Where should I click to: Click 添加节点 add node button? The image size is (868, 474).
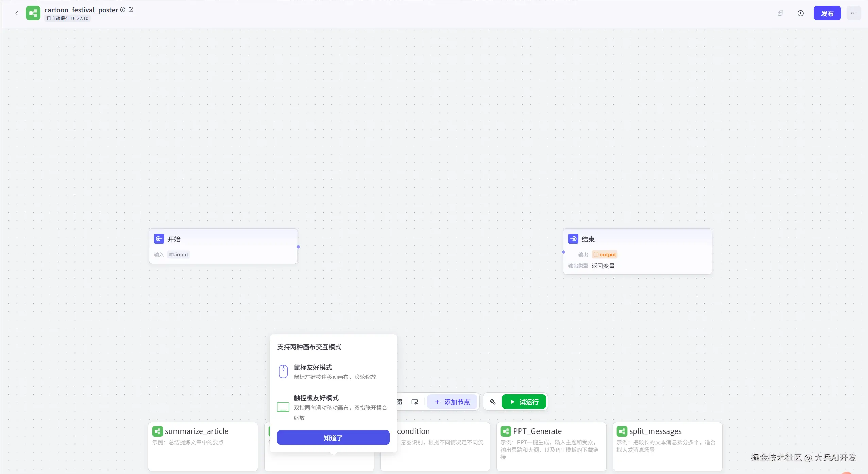pos(452,402)
